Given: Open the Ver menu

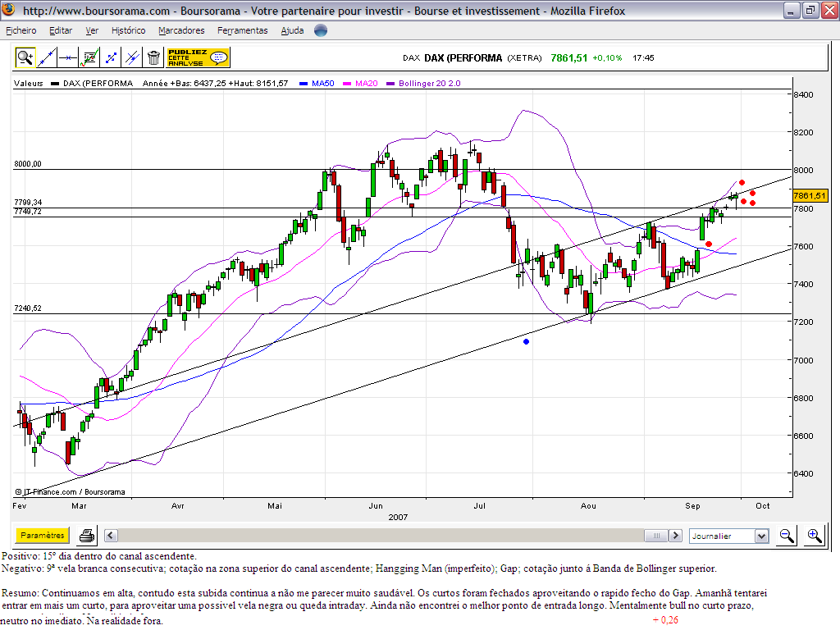Looking at the screenshot, I should tap(92, 30).
